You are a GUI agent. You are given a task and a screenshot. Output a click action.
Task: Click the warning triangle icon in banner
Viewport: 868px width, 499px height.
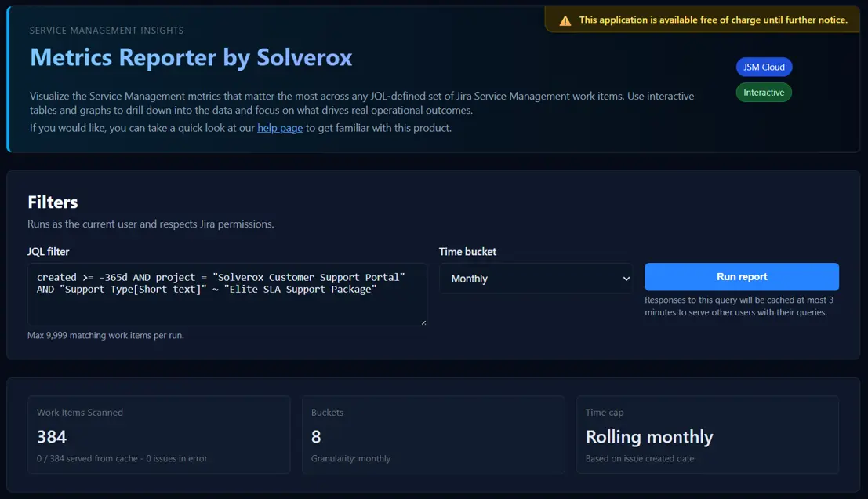565,20
